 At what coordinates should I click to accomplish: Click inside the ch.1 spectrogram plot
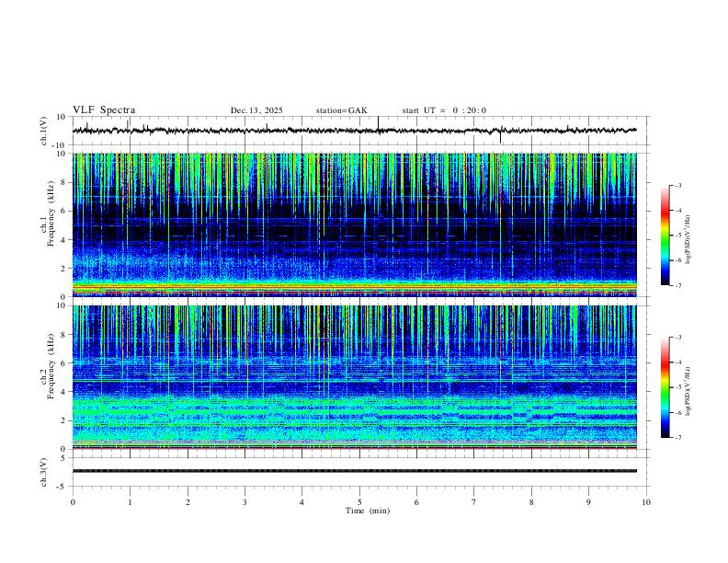click(355, 224)
